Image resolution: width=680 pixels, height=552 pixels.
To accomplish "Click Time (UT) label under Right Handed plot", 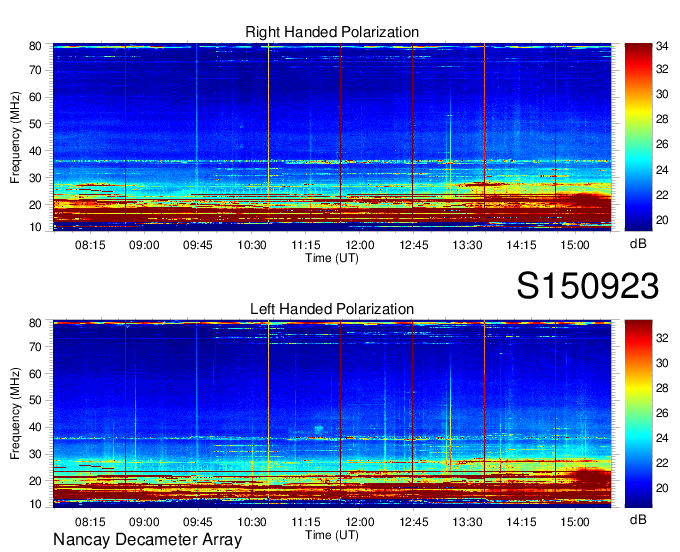I will 332,258.
